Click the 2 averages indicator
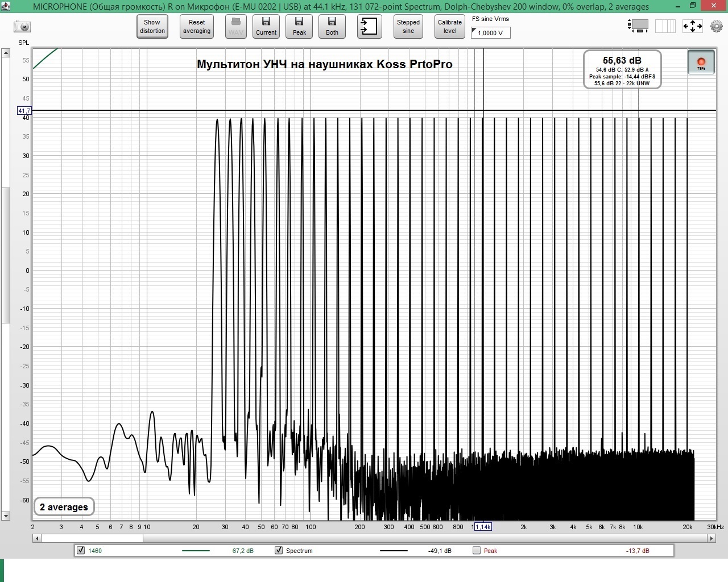This screenshot has width=728, height=582. tap(64, 507)
